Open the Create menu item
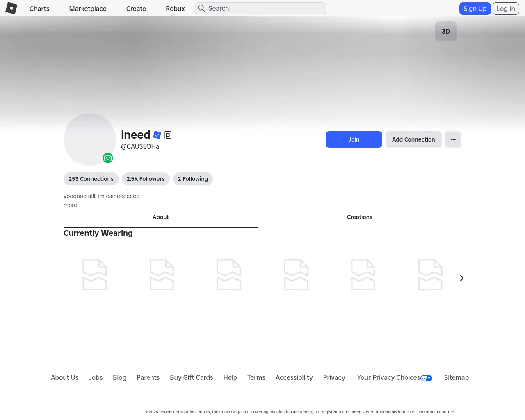Viewport: 525px width, 420px height. 136,9
